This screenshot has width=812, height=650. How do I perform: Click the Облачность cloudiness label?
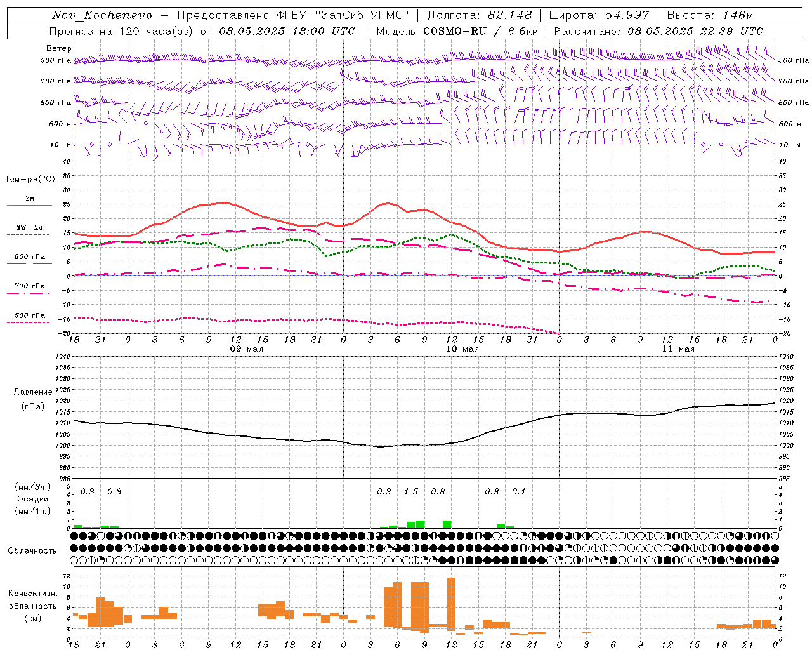tap(32, 550)
